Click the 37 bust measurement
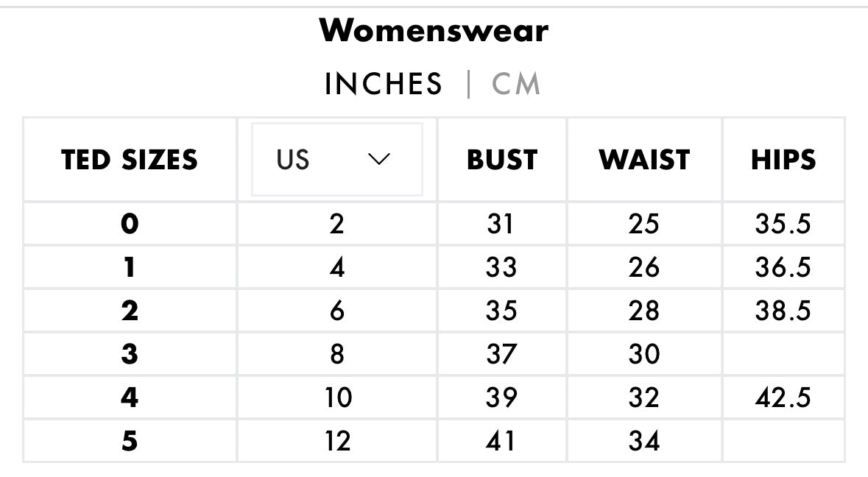This screenshot has width=868, height=477. pos(501,354)
